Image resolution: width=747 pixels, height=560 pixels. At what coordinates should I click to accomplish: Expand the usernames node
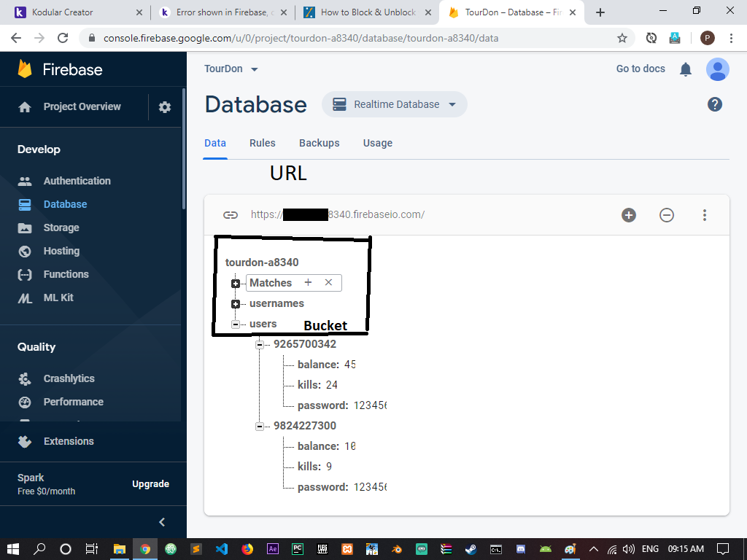click(x=236, y=304)
